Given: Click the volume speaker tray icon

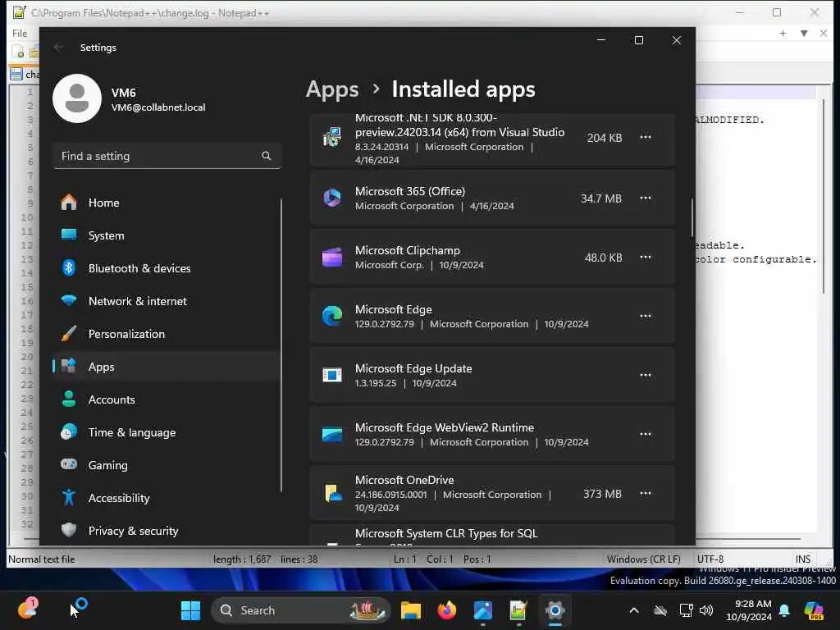Looking at the screenshot, I should pos(706,610).
